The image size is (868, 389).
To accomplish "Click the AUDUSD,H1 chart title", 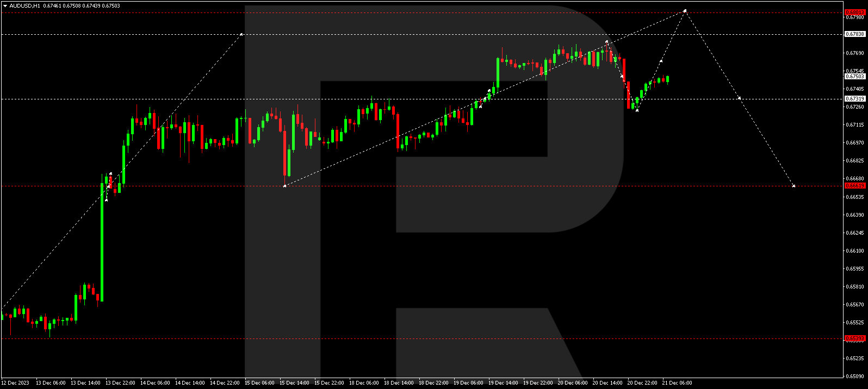I will click(24, 6).
